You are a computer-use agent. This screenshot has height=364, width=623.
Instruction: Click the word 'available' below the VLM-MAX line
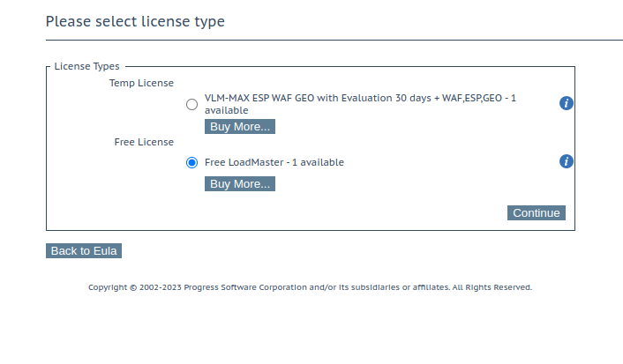pyautogui.click(x=226, y=111)
